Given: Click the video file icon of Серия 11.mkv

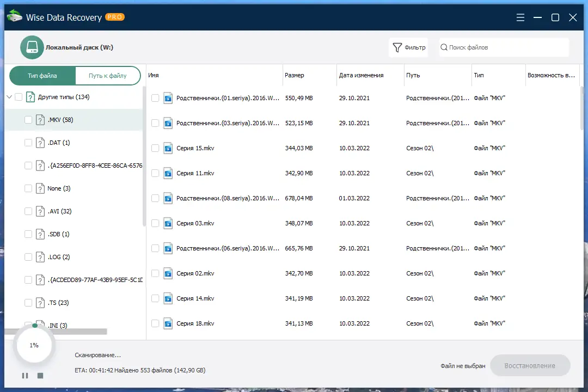Looking at the screenshot, I should coord(168,173).
